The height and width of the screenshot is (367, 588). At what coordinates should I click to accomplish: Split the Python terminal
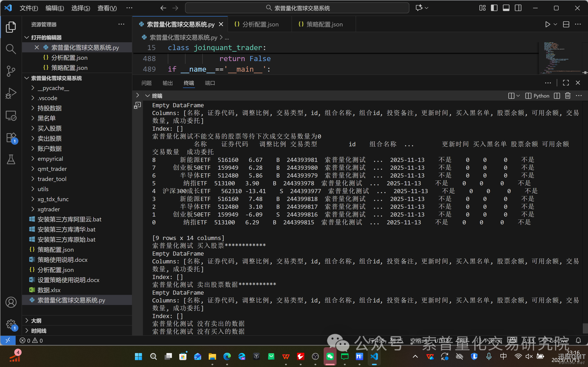click(x=557, y=96)
